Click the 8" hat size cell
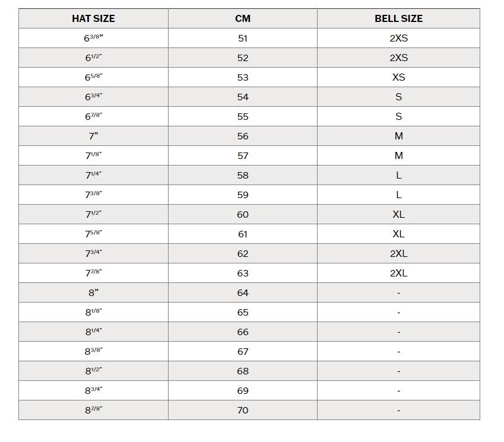This screenshot has width=504, height=442. (93, 293)
